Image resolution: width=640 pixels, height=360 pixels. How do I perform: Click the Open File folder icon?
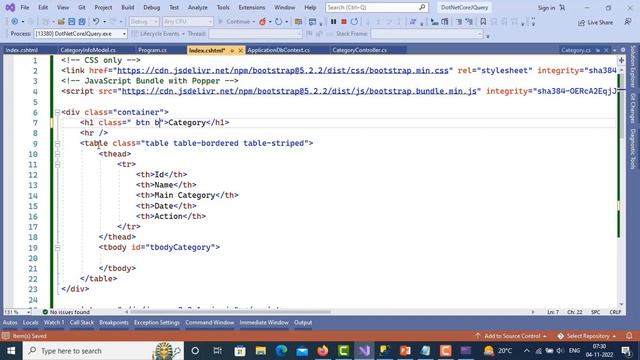[x=61, y=22]
